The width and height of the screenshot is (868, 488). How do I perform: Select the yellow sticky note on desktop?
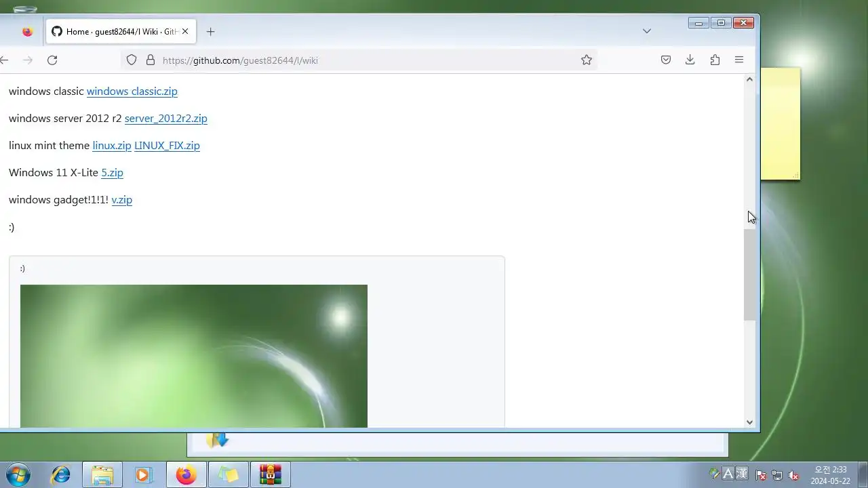781,124
